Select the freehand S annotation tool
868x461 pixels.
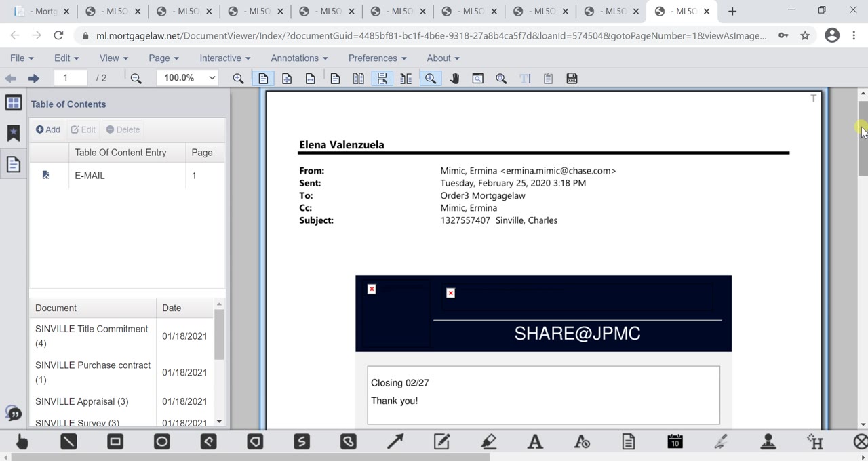(x=302, y=442)
